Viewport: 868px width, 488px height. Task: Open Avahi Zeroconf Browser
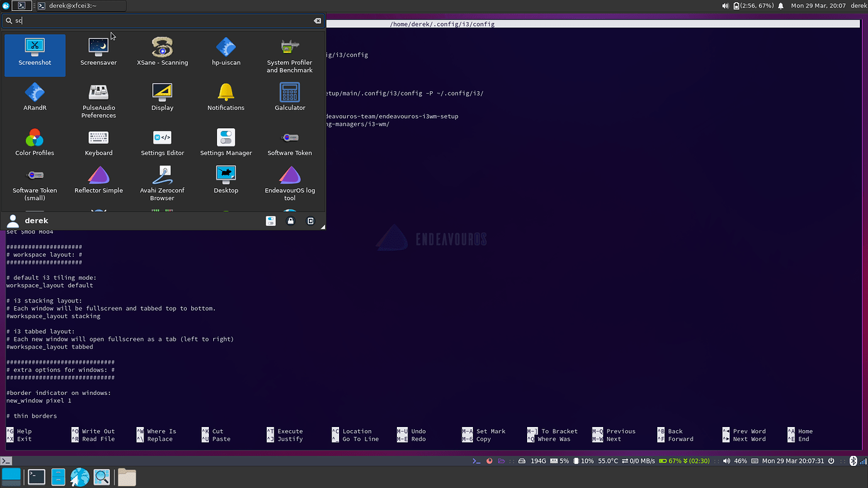[162, 181]
